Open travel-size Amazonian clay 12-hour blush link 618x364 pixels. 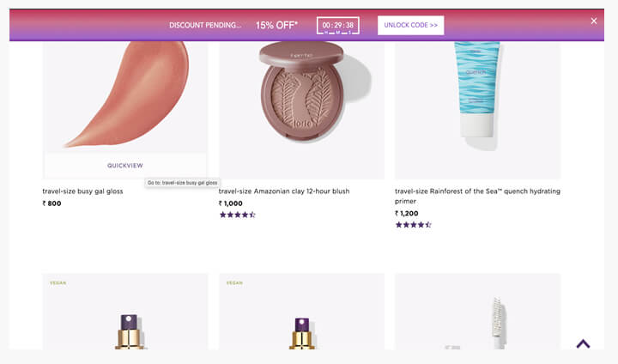click(284, 191)
